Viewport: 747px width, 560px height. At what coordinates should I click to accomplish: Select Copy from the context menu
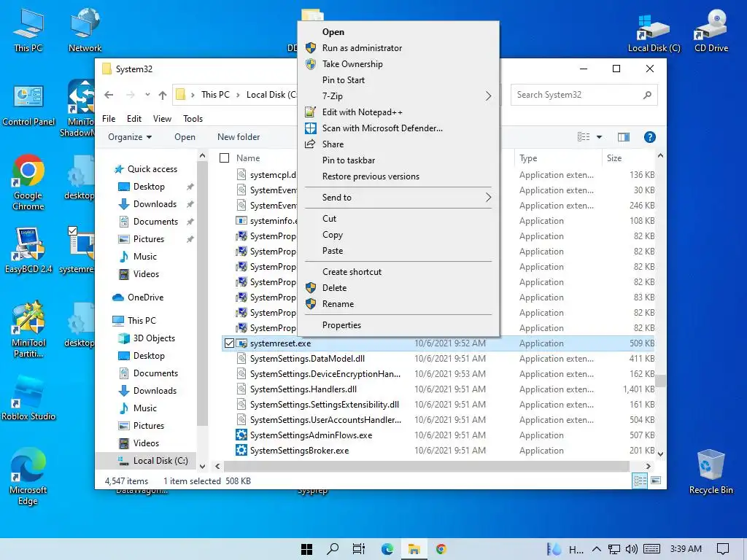pyautogui.click(x=333, y=234)
